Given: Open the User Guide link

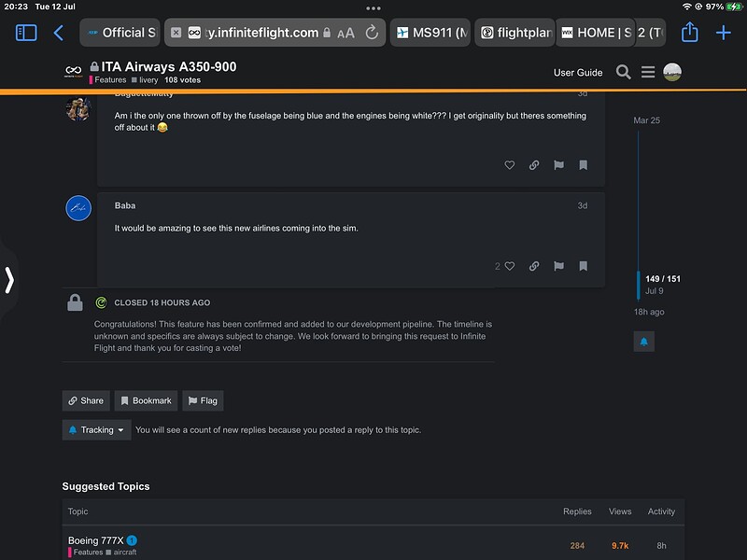Looking at the screenshot, I should [x=578, y=73].
